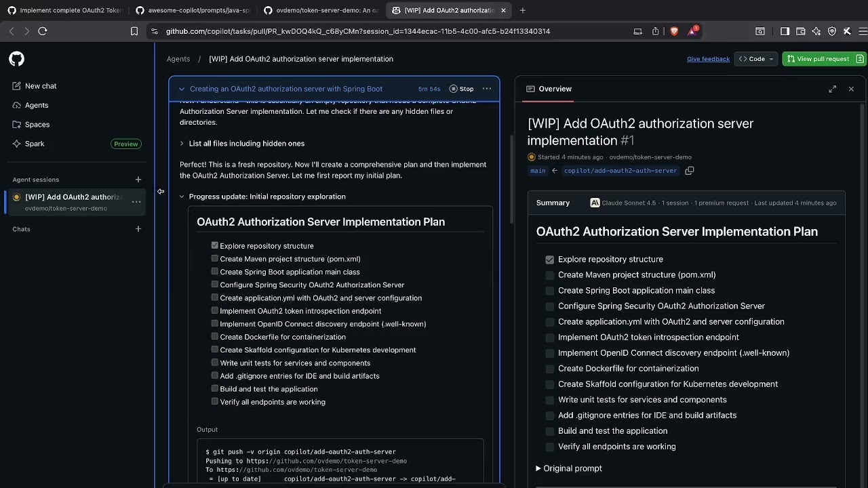Open the Code dropdown
This screenshot has height=488, width=868.
pos(756,59)
